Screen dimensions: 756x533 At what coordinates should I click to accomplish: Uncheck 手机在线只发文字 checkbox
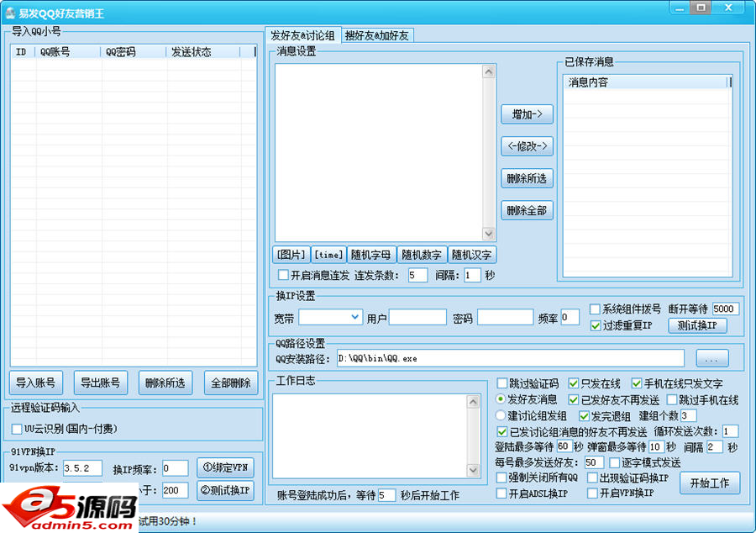(x=637, y=383)
